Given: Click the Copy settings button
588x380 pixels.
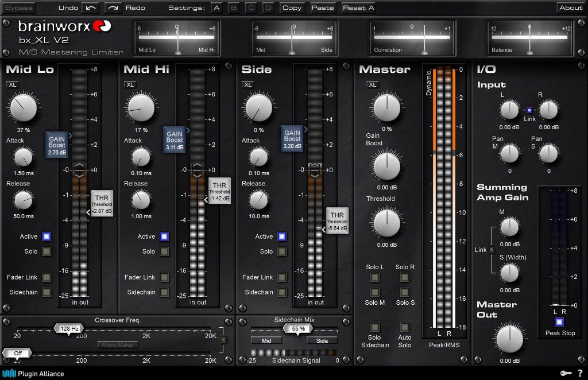Looking at the screenshot, I should click(292, 8).
